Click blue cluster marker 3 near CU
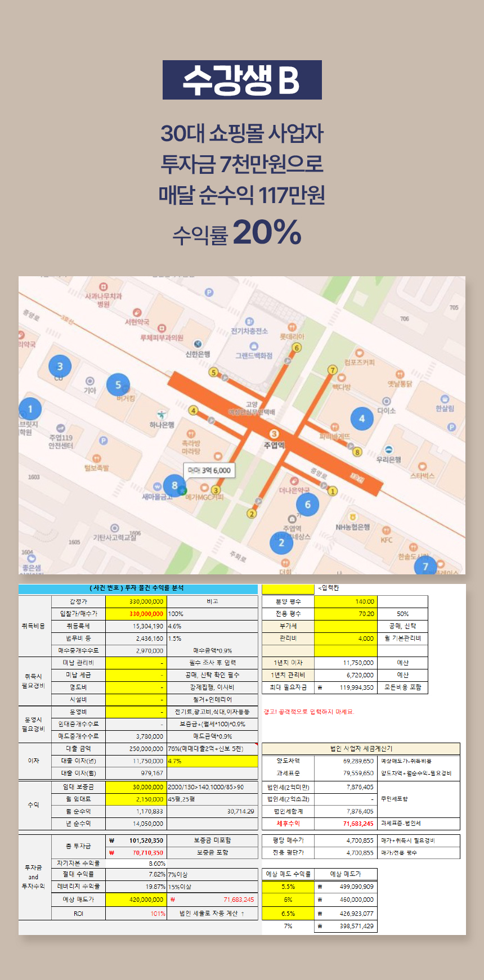 coord(60,367)
